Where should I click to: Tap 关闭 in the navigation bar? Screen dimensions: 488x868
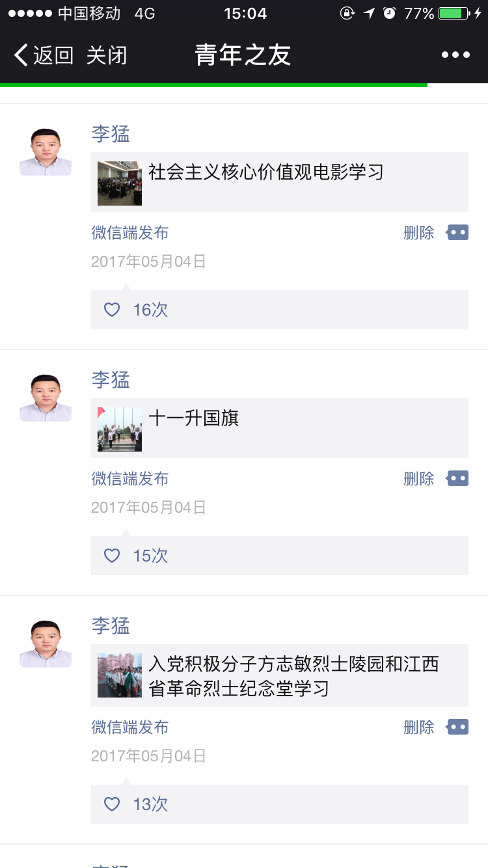point(107,55)
